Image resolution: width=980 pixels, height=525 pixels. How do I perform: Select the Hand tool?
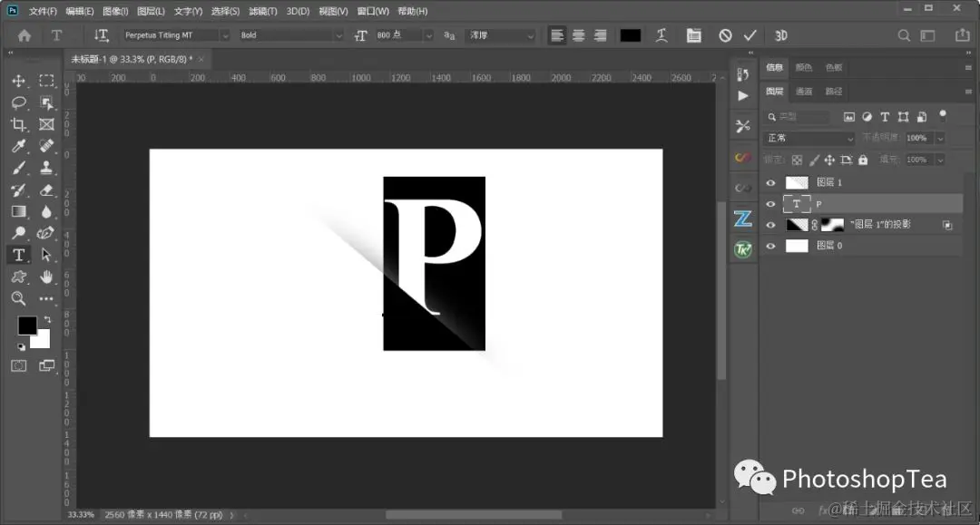(x=46, y=277)
